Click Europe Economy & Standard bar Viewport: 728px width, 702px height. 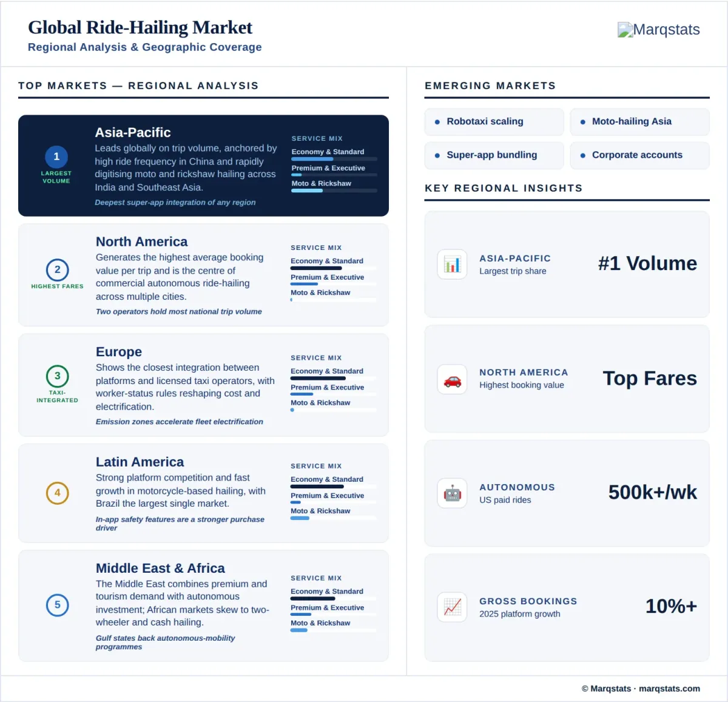pyautogui.click(x=334, y=378)
